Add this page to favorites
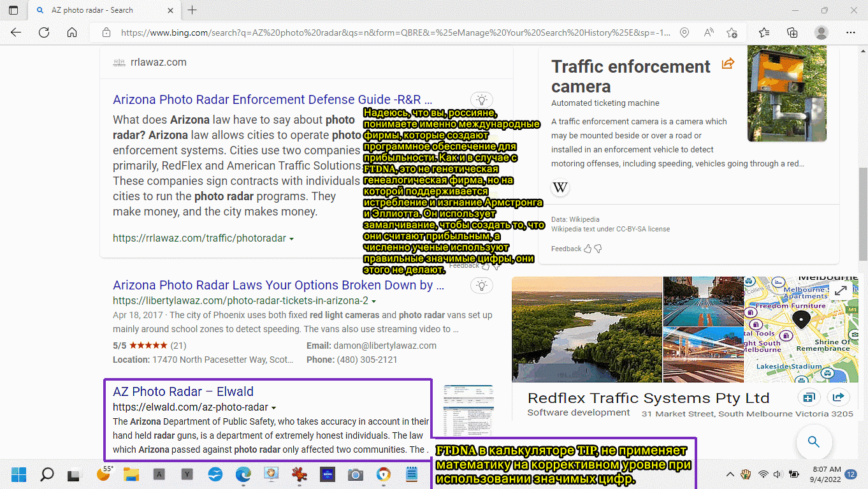868x489 pixels. pos(732,33)
